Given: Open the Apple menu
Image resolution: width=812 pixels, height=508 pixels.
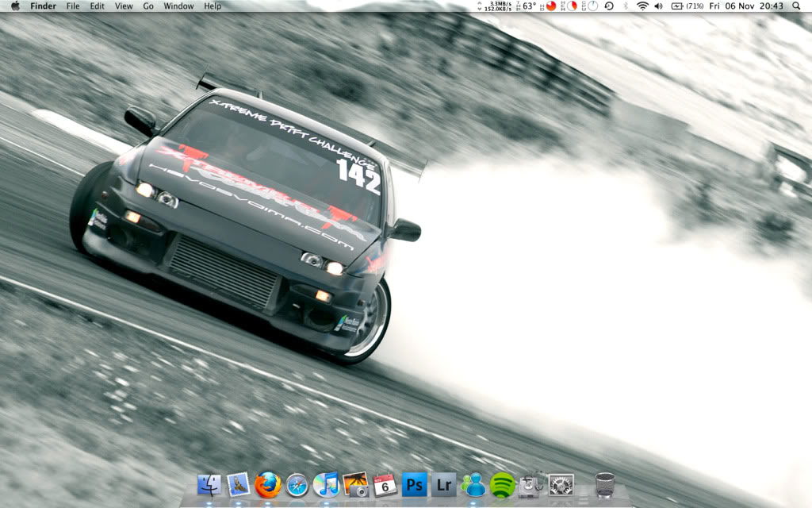Looking at the screenshot, I should (x=16, y=6).
